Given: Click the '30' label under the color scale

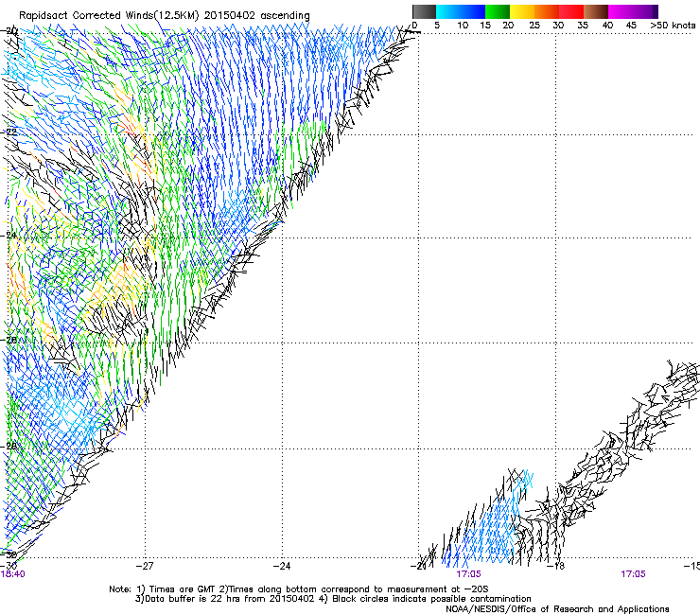Looking at the screenshot, I should (x=558, y=26).
